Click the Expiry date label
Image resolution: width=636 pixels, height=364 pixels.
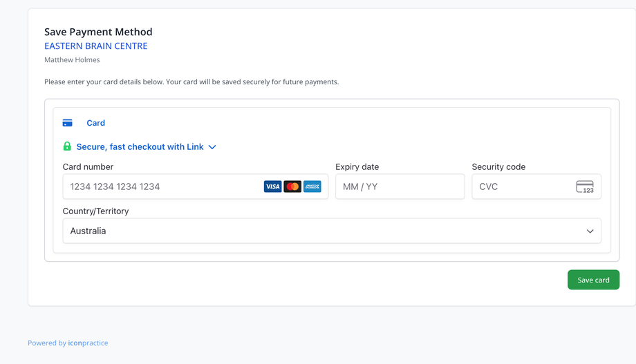click(357, 166)
